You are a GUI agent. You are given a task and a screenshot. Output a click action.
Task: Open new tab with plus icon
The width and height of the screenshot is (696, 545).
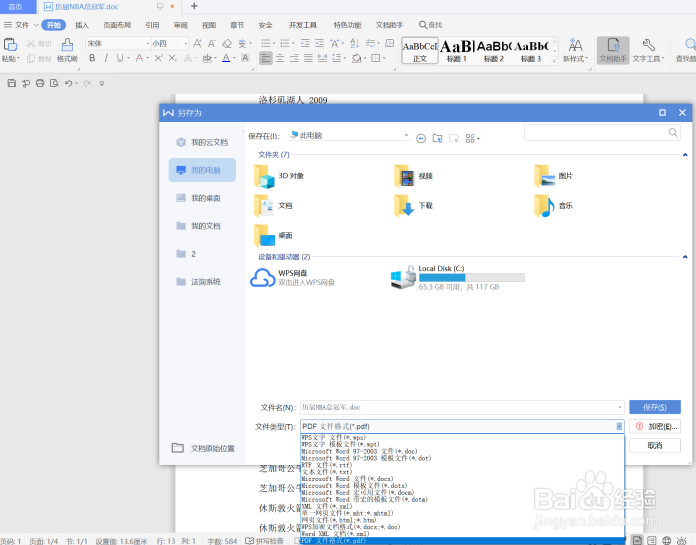194,6
